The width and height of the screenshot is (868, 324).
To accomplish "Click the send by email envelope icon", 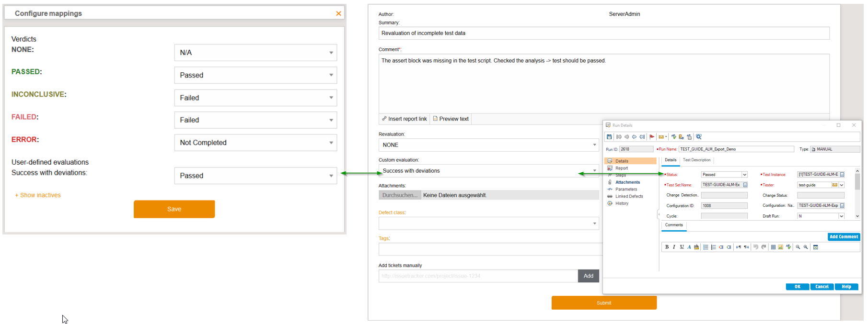I will pyautogui.click(x=661, y=137).
